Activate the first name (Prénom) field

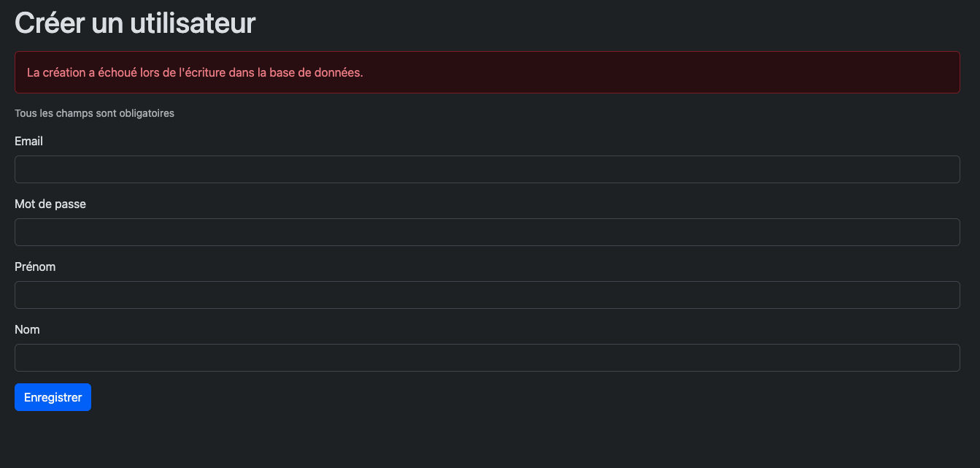pyautogui.click(x=487, y=295)
